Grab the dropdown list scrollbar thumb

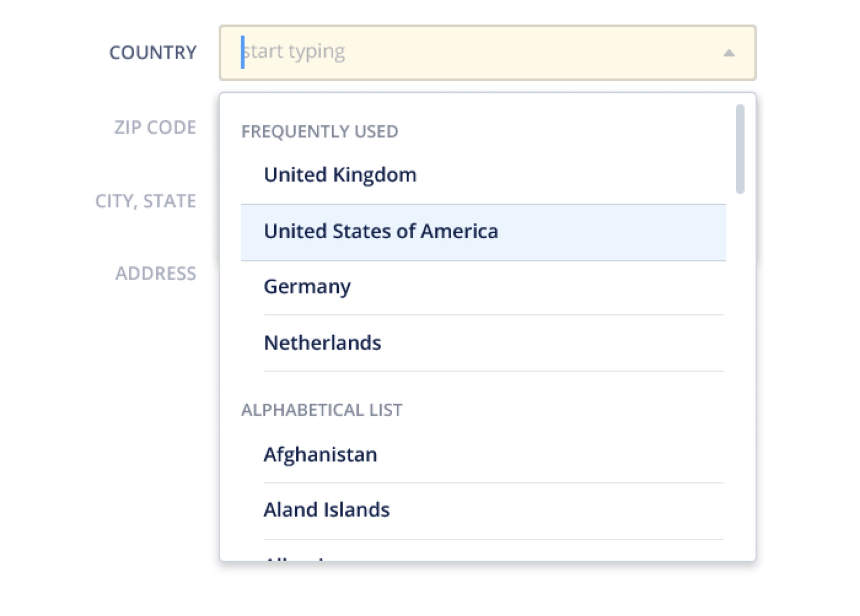740,149
